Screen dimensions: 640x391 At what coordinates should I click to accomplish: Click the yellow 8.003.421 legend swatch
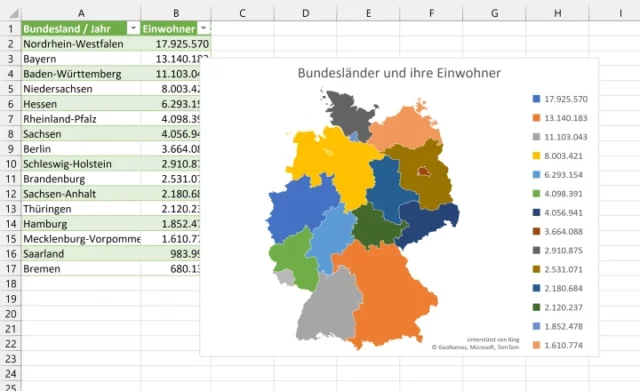point(536,156)
